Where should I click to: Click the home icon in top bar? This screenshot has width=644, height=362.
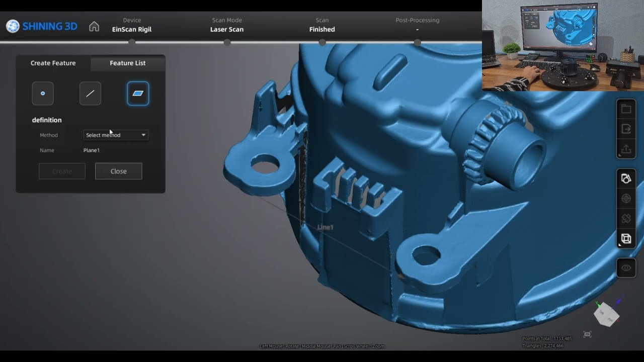point(94,27)
